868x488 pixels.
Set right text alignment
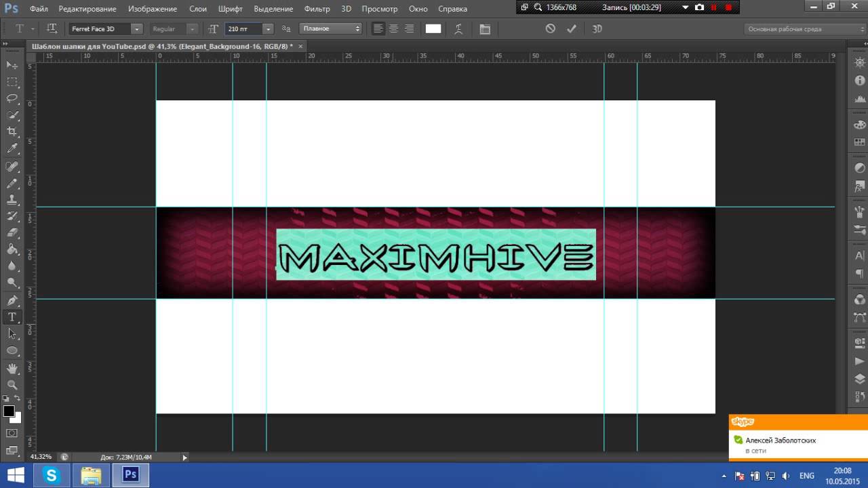tap(409, 28)
